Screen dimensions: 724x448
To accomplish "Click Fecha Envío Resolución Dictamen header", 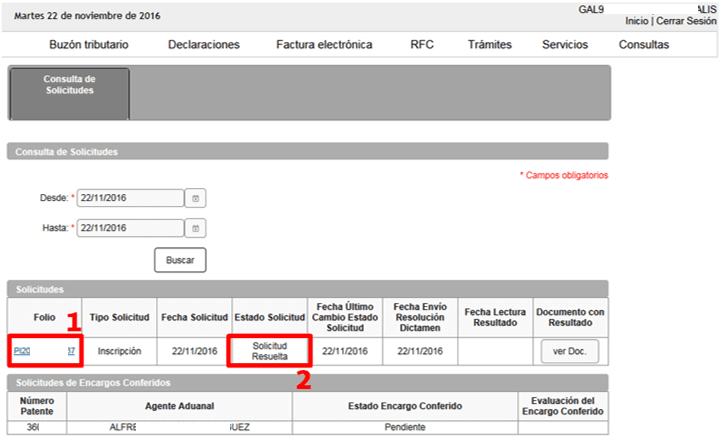I will click(420, 317).
